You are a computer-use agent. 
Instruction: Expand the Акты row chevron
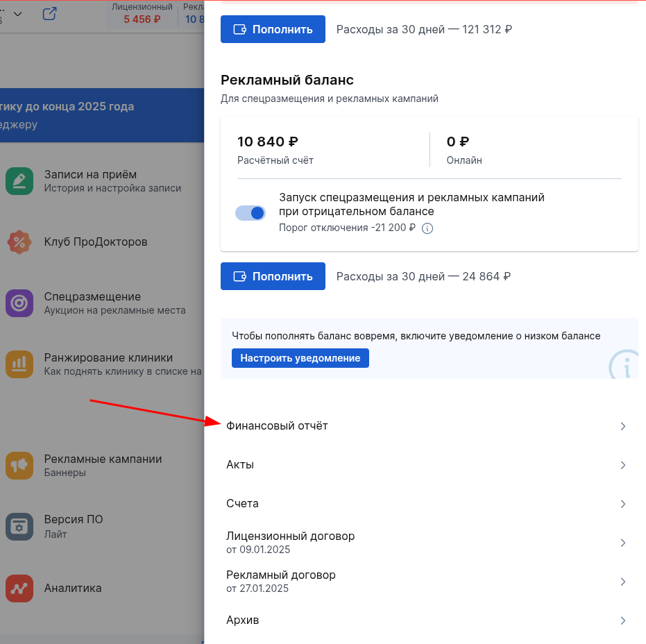click(622, 465)
